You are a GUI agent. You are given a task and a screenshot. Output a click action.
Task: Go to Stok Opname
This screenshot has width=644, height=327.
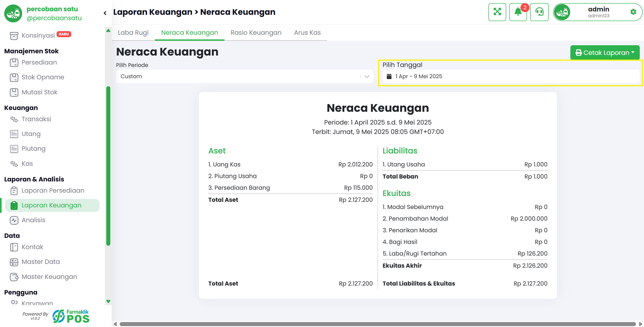tap(43, 77)
